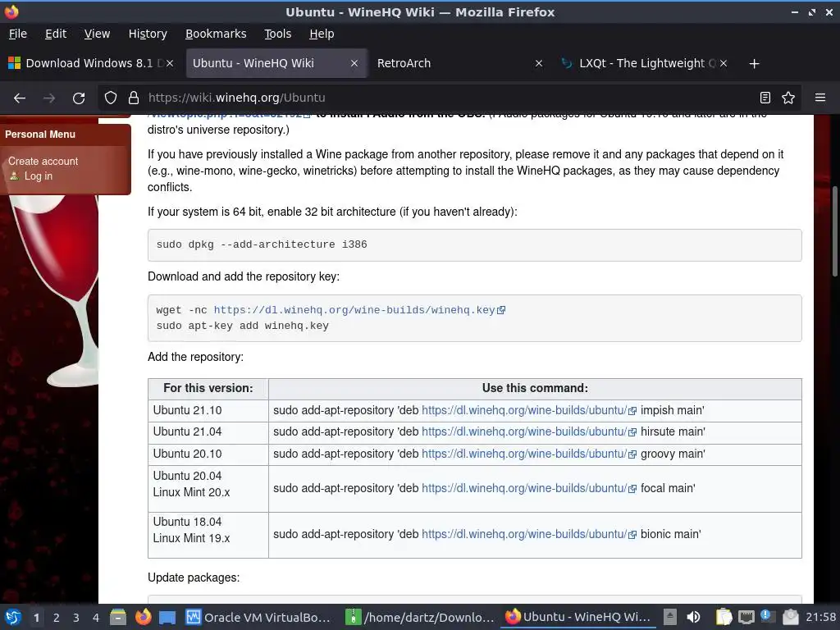Switch to virtual desktop 4
Screen dimensions: 840x630
[x=96, y=618]
